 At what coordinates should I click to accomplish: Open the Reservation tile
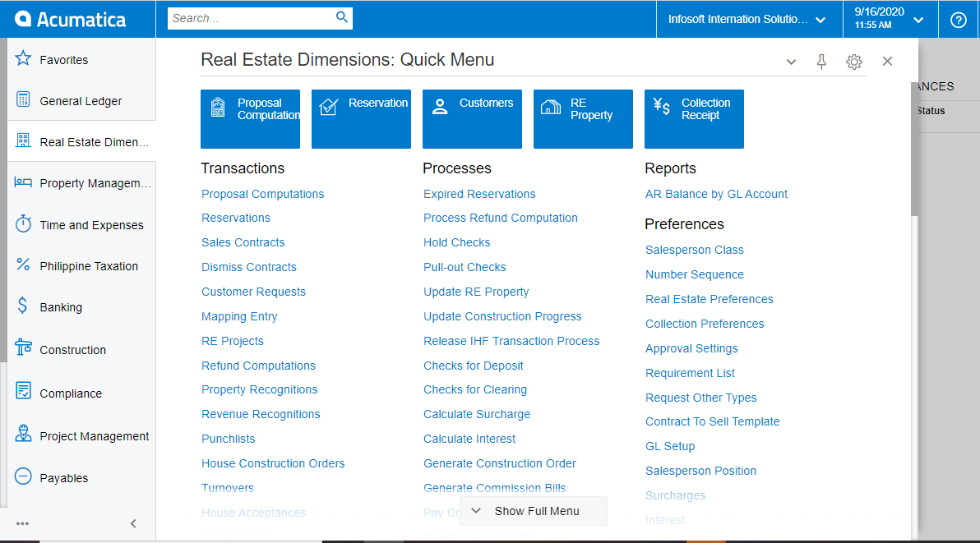(361, 118)
